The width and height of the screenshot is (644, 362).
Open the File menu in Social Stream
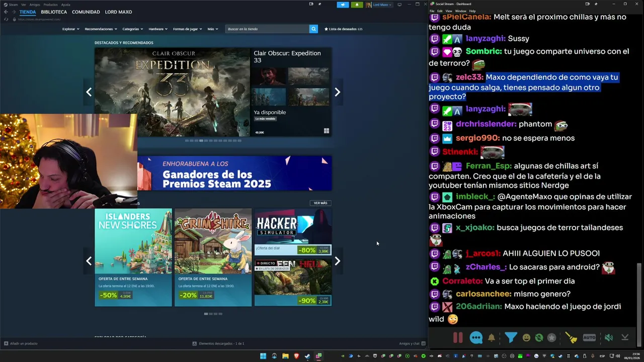coord(432,11)
